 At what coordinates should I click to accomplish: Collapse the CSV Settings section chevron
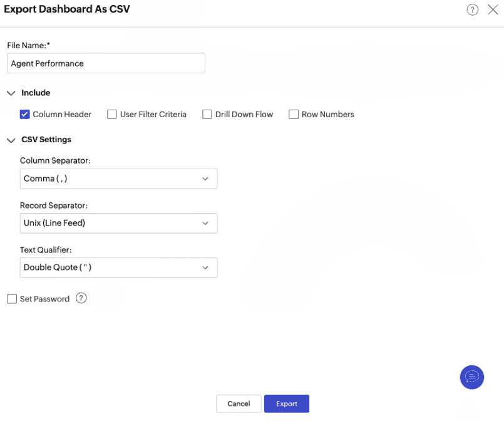pyautogui.click(x=11, y=140)
